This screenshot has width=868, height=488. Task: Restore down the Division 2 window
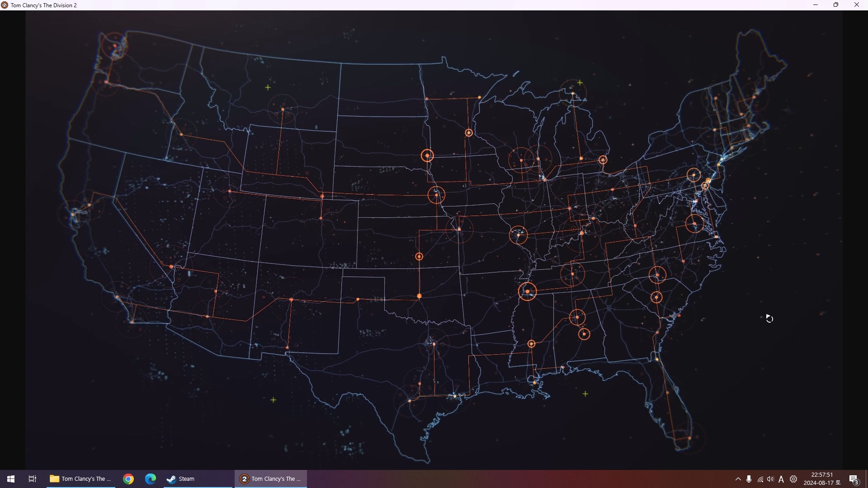coord(836,5)
